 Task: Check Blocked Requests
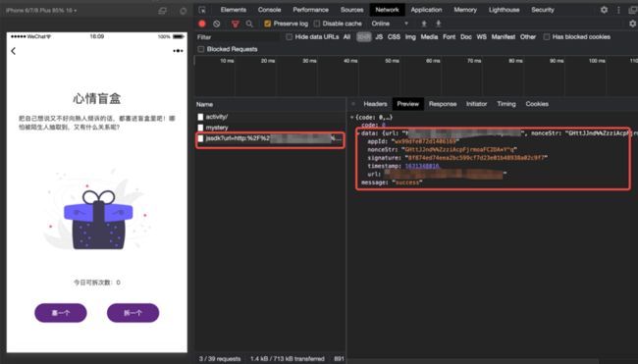[x=200, y=49]
